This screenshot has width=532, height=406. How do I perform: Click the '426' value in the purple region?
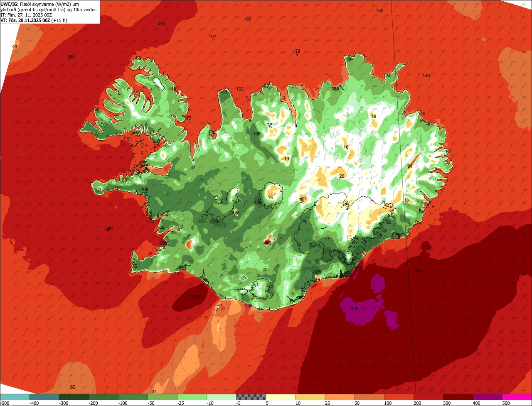(x=355, y=308)
